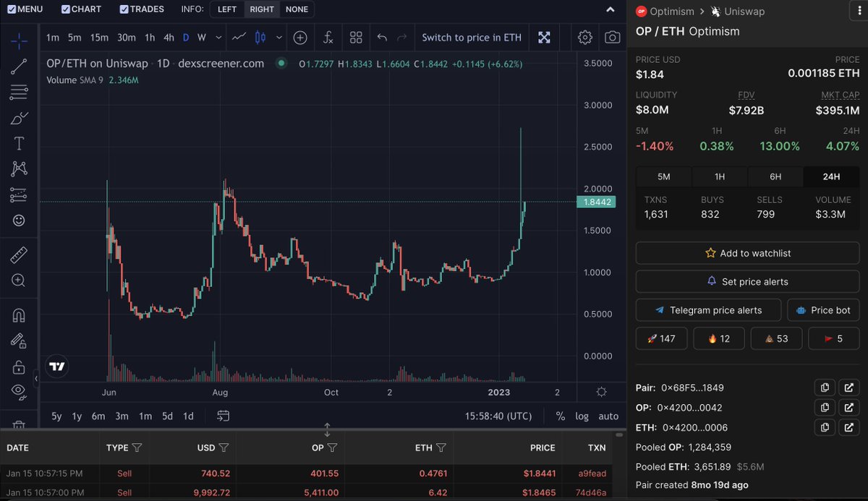Select the brush drawing tool

pos(20,118)
